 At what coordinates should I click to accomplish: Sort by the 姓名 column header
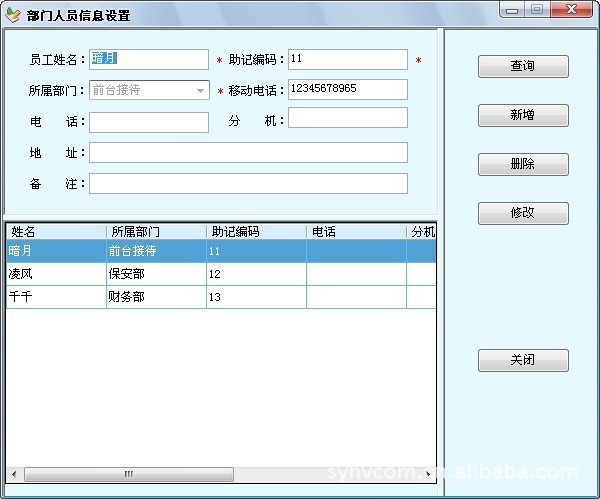coord(55,232)
